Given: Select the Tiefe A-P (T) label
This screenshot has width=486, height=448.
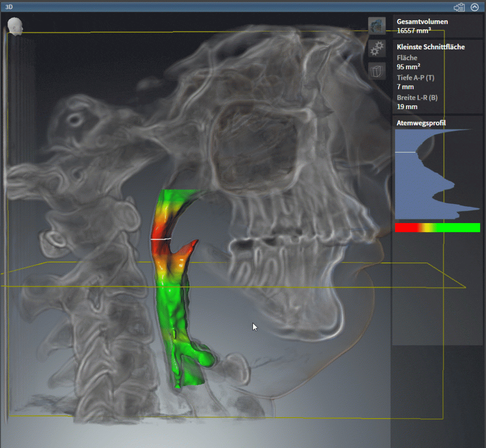Looking at the screenshot, I should (x=415, y=78).
